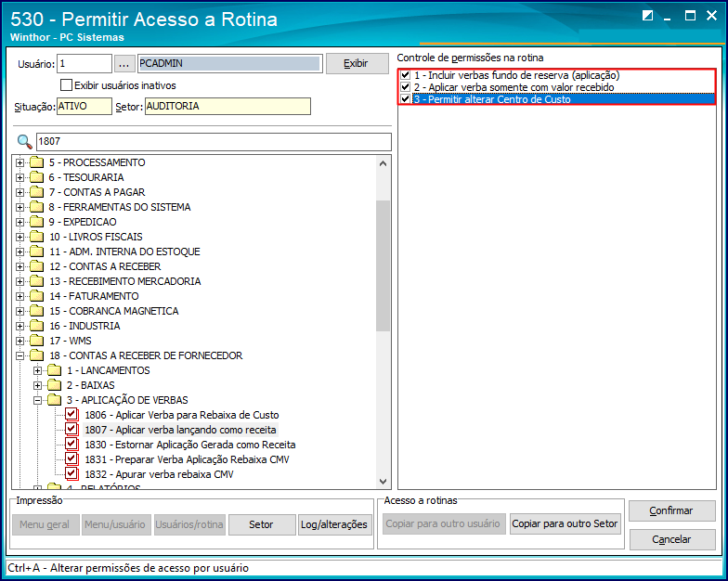Viewport: 728px width, 581px height.
Task: Select '1832 - Apurar verba rebaixa CMV'
Action: coord(160,474)
